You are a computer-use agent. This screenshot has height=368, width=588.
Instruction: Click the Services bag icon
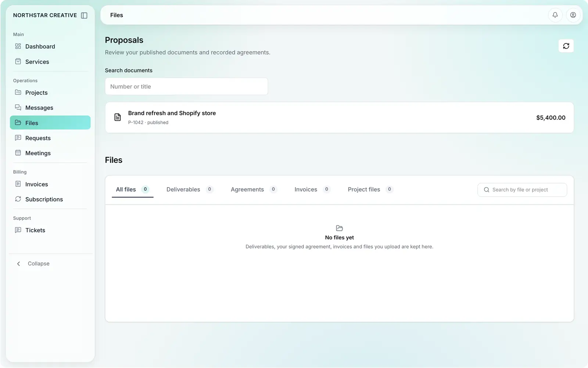18,61
